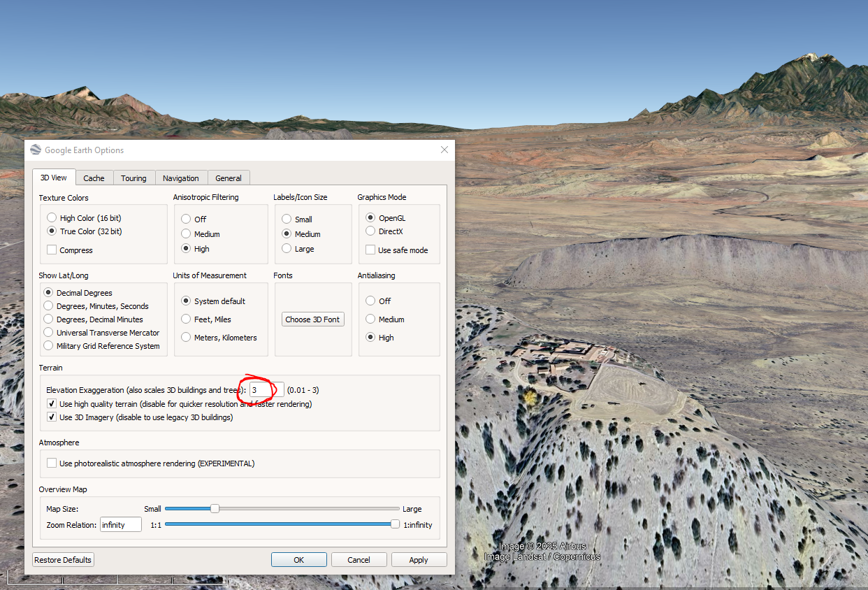Viewport: 868px width, 590px height.
Task: Choose Military Grid Reference System option
Action: point(48,345)
